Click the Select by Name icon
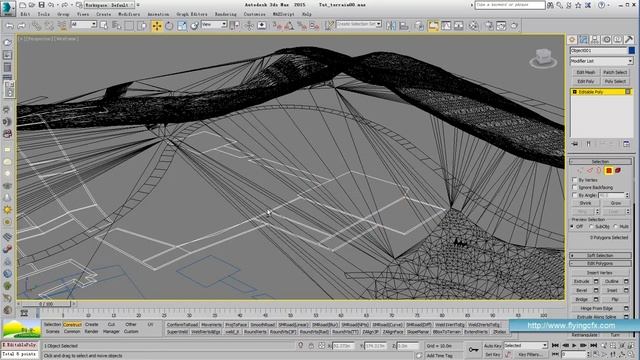The height and width of the screenshot is (360, 640). pos(116,26)
